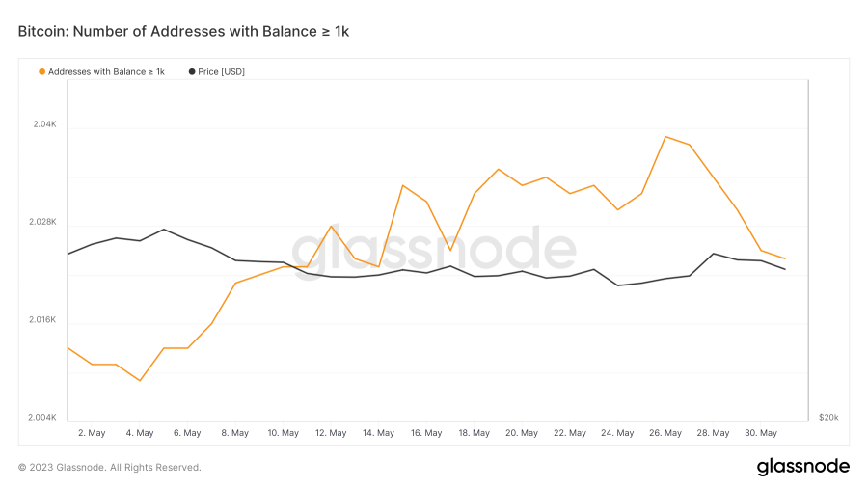Select the 26. May date tick

coord(665,433)
